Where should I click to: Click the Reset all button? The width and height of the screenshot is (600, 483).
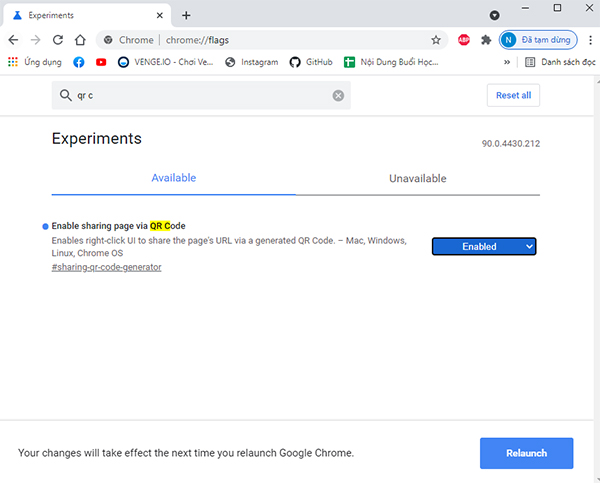pyautogui.click(x=513, y=95)
